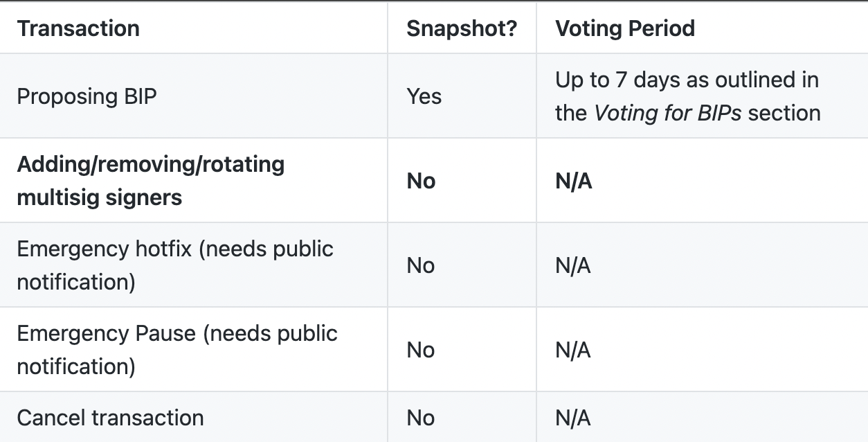Click the Snapshot? column header
Viewport: 868px width, 442px height.
pos(462,28)
